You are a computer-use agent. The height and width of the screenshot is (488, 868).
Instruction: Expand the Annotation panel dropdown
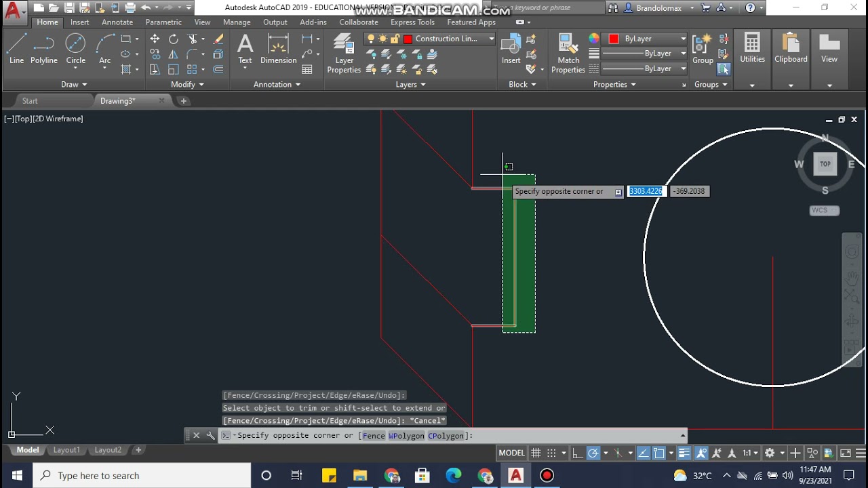[x=277, y=85]
